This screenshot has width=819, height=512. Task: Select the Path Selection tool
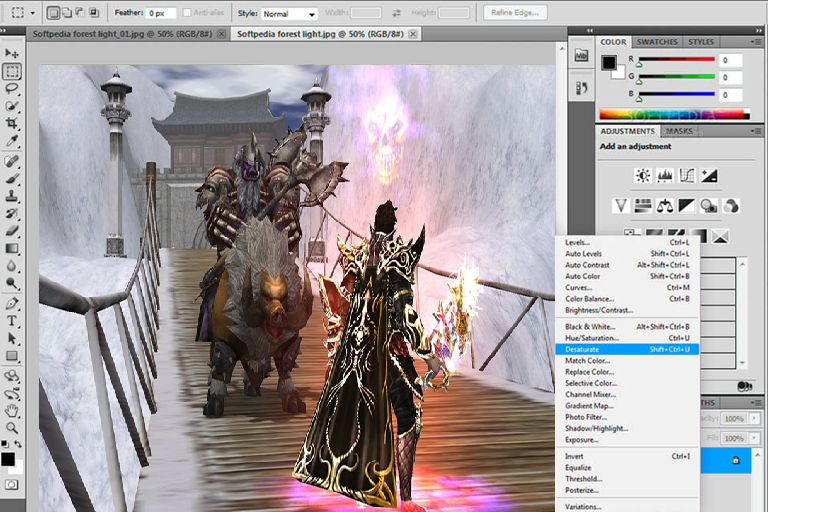[11, 339]
